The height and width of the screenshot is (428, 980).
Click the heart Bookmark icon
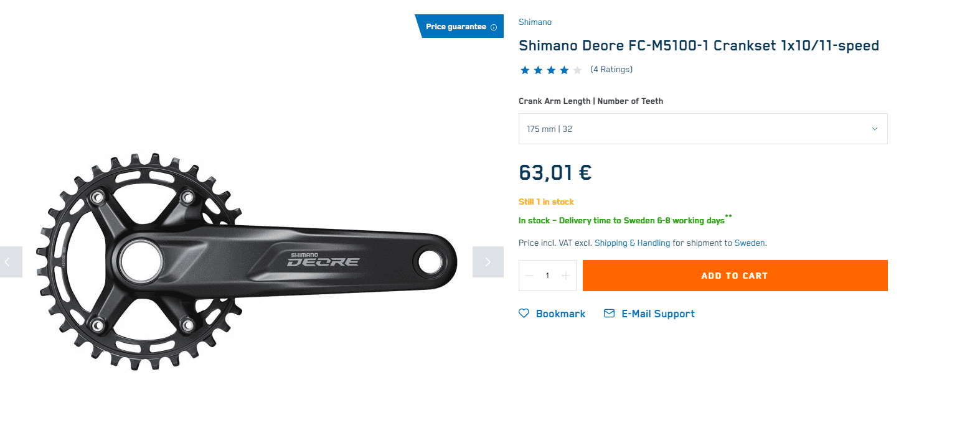point(524,314)
